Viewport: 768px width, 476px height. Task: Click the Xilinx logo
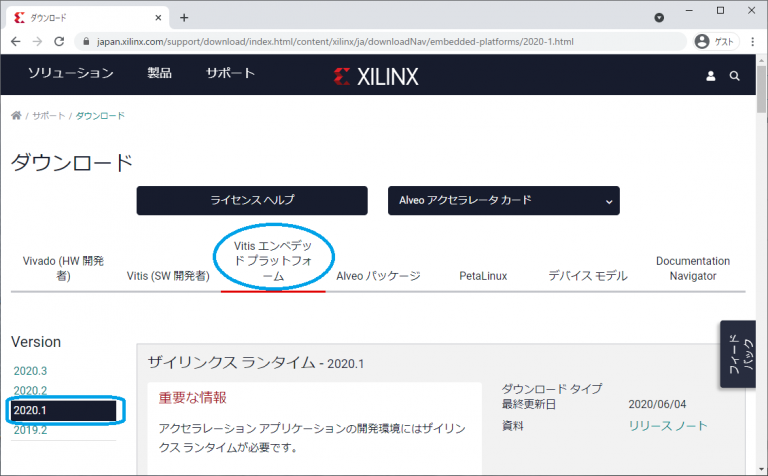376,76
